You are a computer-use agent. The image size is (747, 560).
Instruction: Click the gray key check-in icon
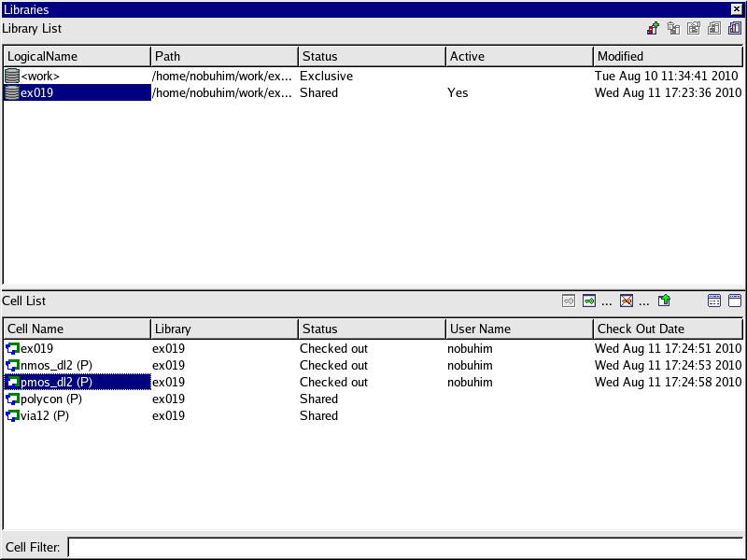tap(569, 301)
